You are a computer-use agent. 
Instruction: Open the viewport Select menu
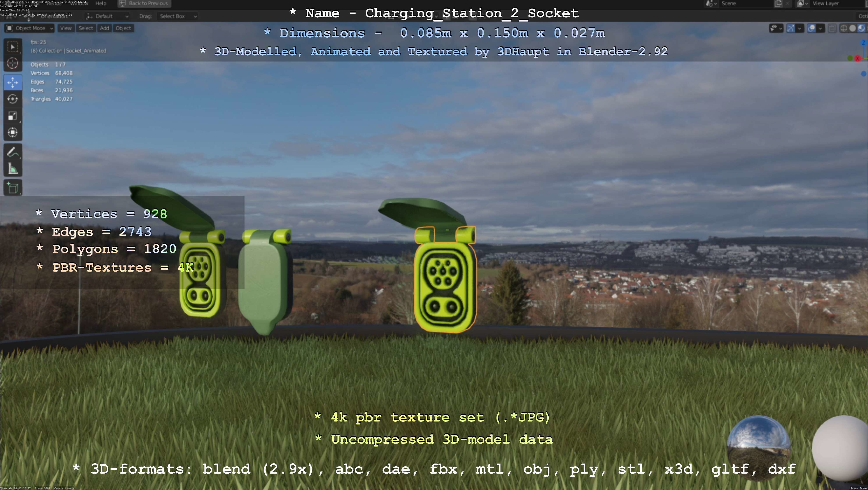(86, 28)
